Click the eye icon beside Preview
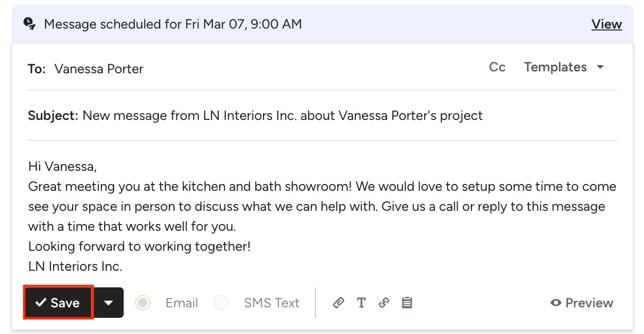Screen dimensions: 644x334 [556, 303]
